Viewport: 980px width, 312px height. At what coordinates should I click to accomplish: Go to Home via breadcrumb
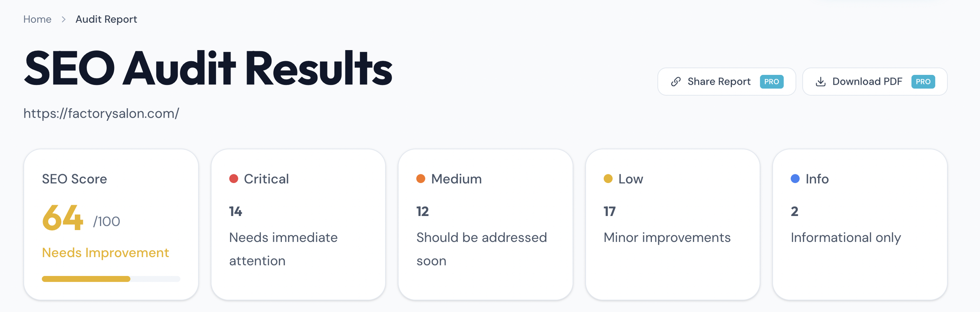click(x=37, y=19)
